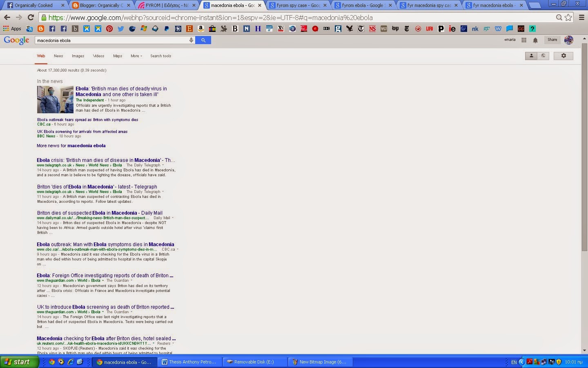Open the LIFO bookmark icon
The width and height of the screenshot is (588, 368).
pyautogui.click(x=429, y=29)
